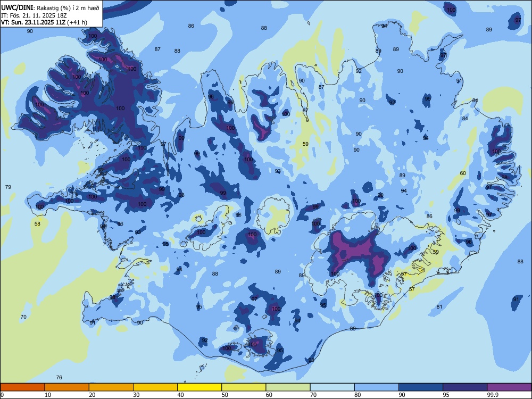This screenshot has width=532, height=399.
Task: Click the map value 79 over the sea
Action: [9, 187]
